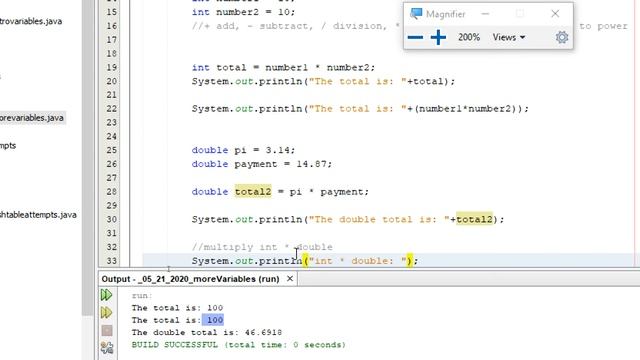Click line number 28 in gutter

pyautogui.click(x=112, y=191)
